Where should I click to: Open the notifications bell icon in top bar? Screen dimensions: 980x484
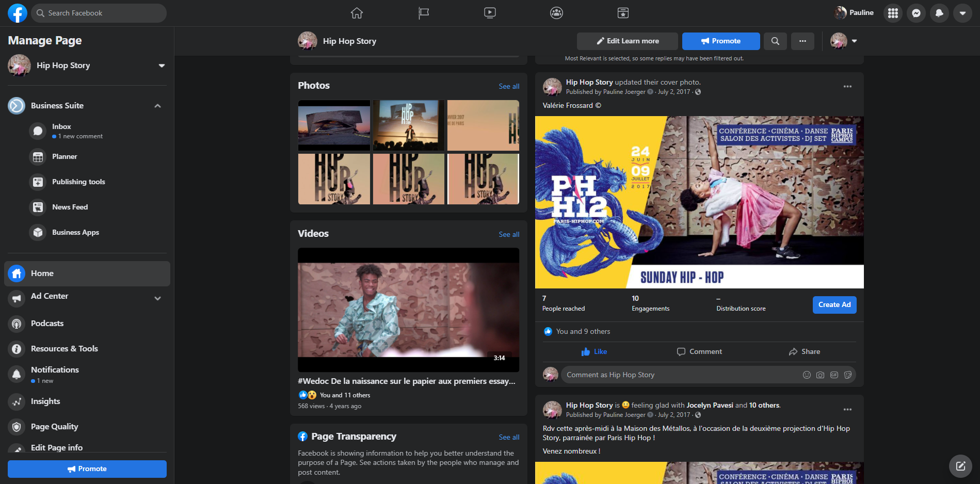(x=939, y=13)
